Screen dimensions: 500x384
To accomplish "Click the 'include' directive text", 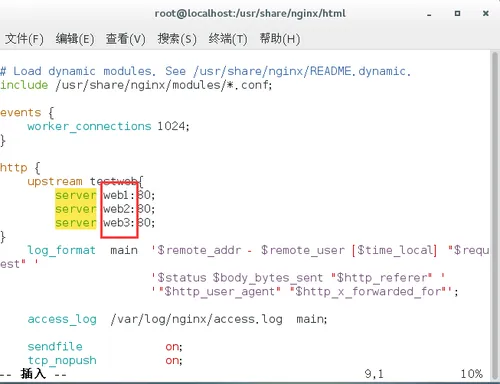I will click(24, 85).
